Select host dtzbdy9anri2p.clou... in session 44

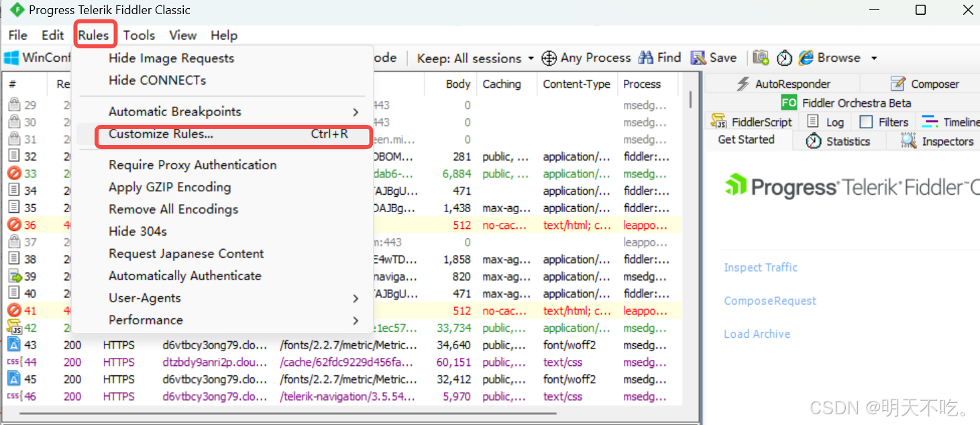pyautogui.click(x=215, y=363)
